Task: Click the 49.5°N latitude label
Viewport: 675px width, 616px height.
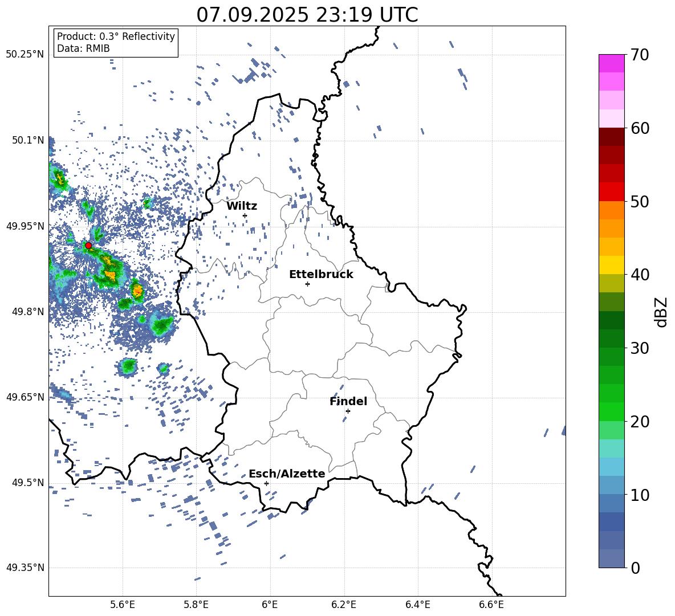Action: click(x=27, y=482)
